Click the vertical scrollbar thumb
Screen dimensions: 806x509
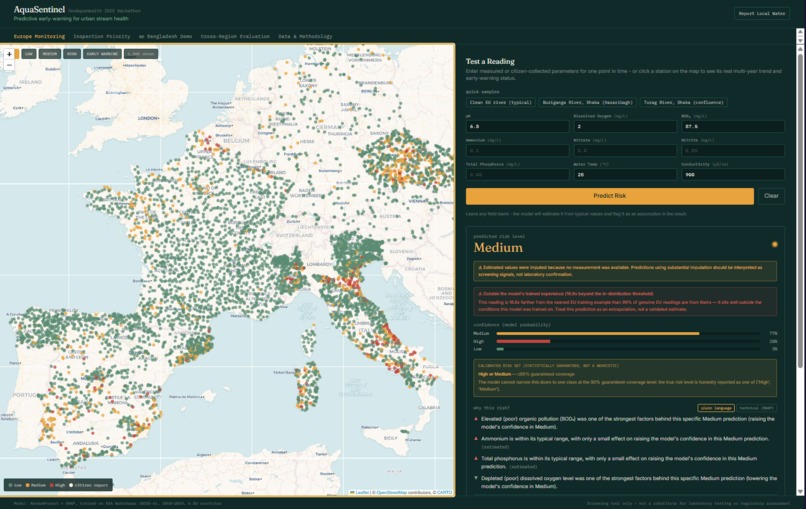800,210
